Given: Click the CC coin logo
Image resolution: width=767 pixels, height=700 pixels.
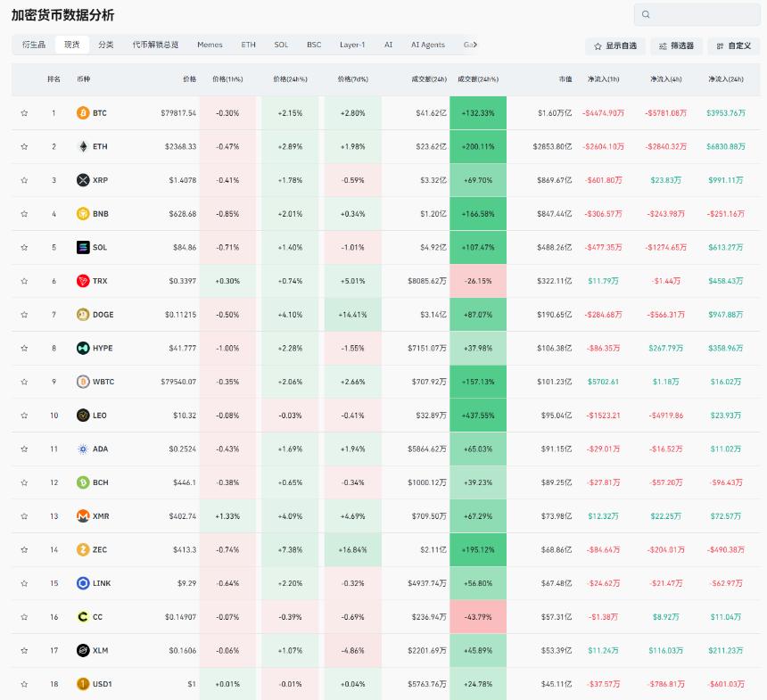Looking at the screenshot, I should coord(83,617).
